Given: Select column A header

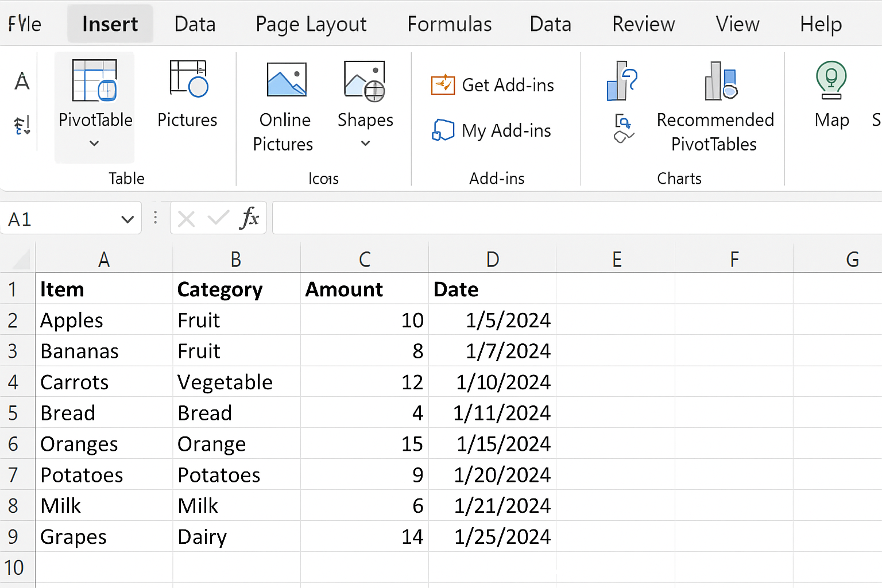Looking at the screenshot, I should [104, 259].
